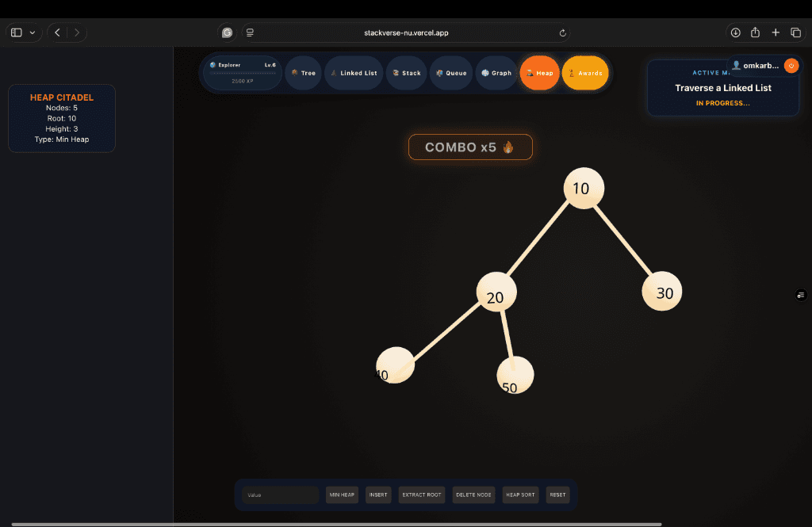Viewport: 812px width, 527px height.
Task: Open the page reader menu icon
Action: (250, 32)
